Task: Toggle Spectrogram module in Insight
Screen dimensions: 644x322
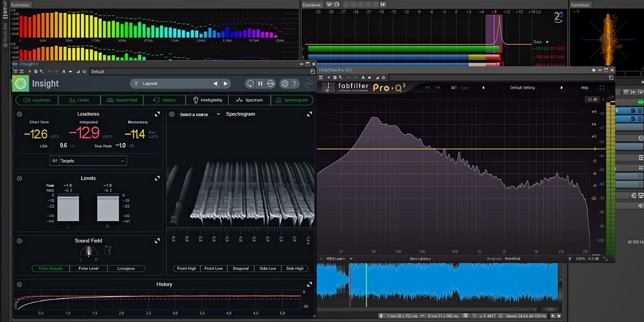Action: tap(292, 100)
